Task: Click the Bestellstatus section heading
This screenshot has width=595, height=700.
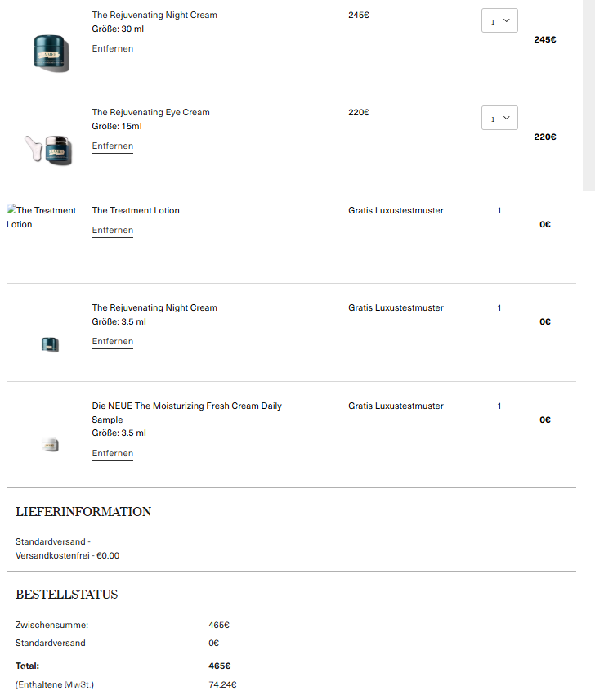Action: tap(66, 595)
